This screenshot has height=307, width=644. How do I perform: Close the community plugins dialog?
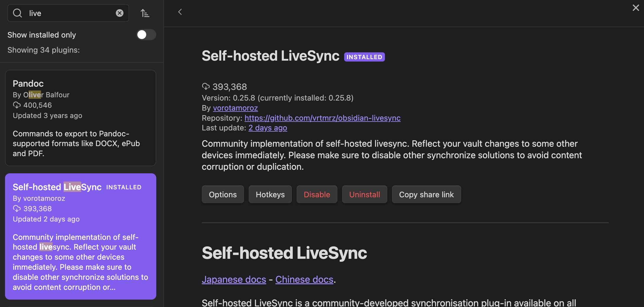[636, 8]
